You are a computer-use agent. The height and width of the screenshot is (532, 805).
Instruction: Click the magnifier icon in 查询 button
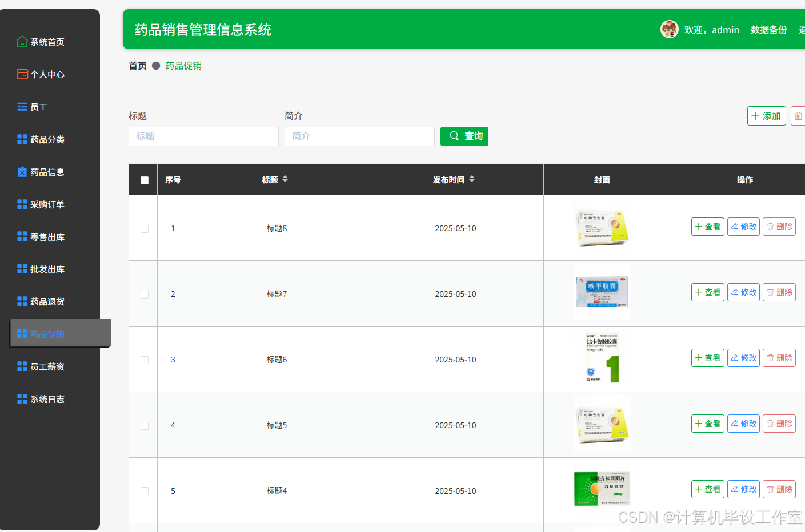tap(454, 136)
